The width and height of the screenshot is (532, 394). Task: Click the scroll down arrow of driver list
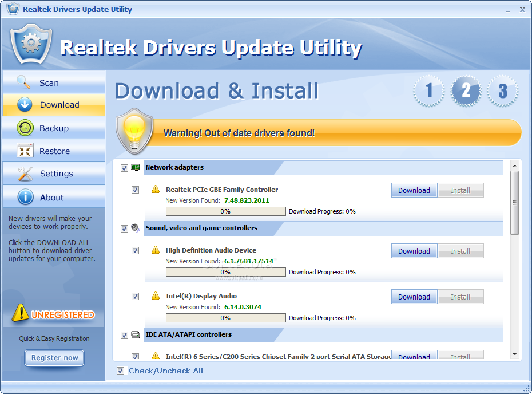(x=515, y=354)
